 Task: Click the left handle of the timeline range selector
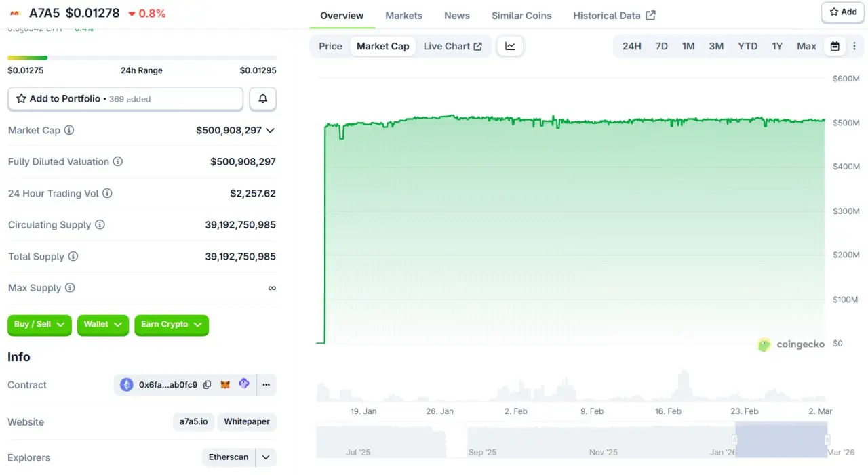point(735,439)
